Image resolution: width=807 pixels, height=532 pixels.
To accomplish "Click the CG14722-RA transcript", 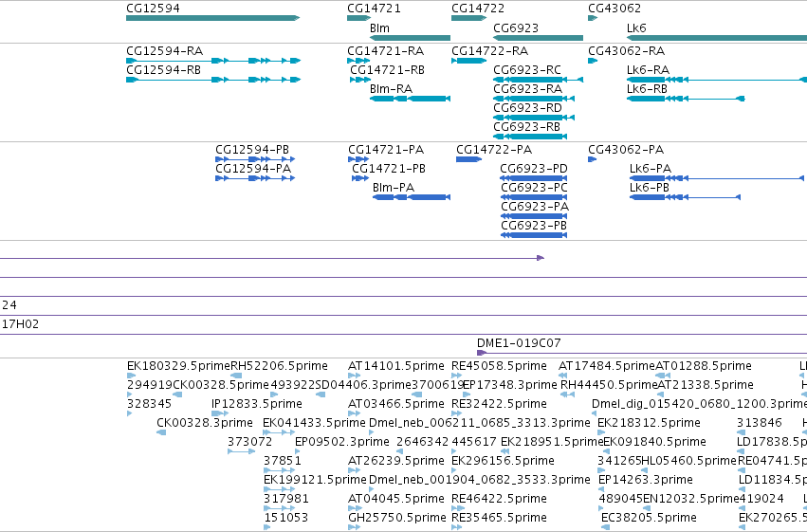I will (x=468, y=61).
